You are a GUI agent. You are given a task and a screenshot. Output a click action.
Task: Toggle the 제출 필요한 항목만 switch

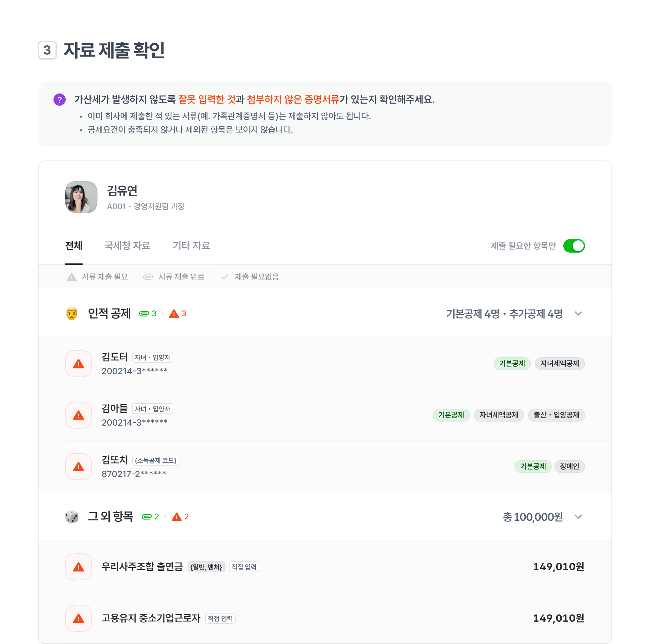coord(574,246)
